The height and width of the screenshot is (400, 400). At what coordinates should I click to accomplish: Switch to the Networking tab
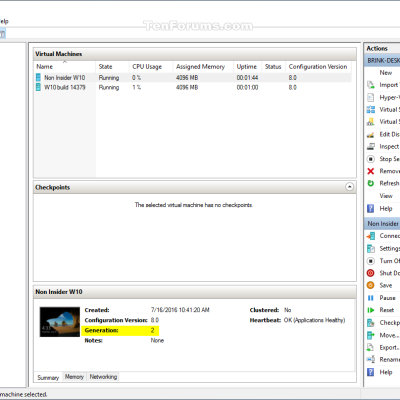pos(103,377)
